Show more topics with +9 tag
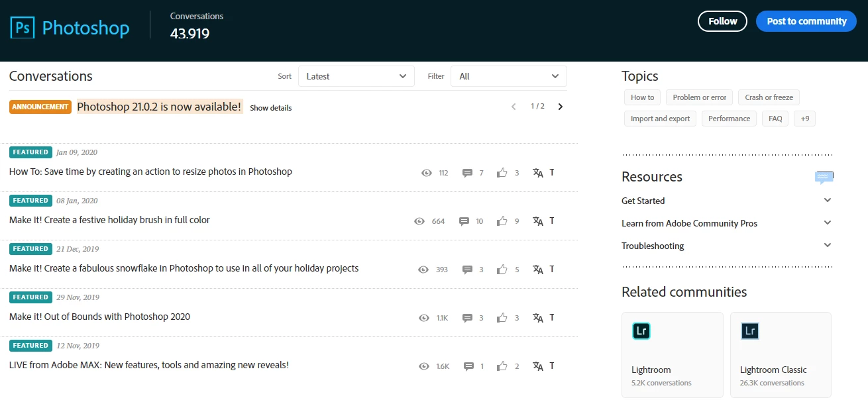 point(804,119)
